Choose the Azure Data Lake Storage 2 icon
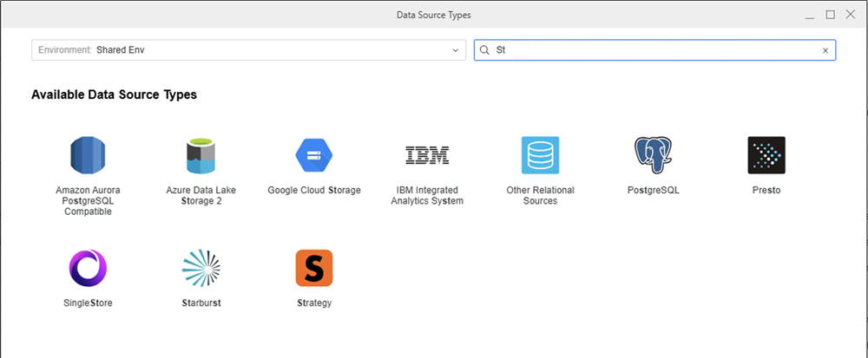Viewport: 868px width, 358px height. [201, 155]
